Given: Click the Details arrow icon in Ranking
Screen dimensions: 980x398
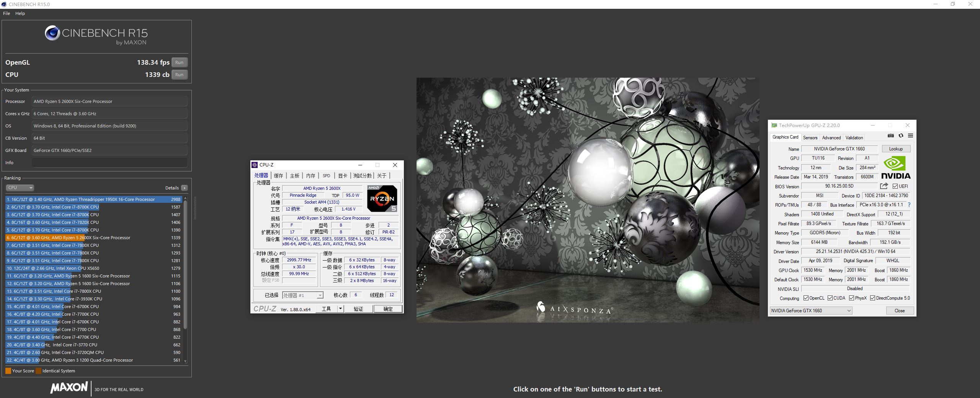Looking at the screenshot, I should pyautogui.click(x=185, y=188).
